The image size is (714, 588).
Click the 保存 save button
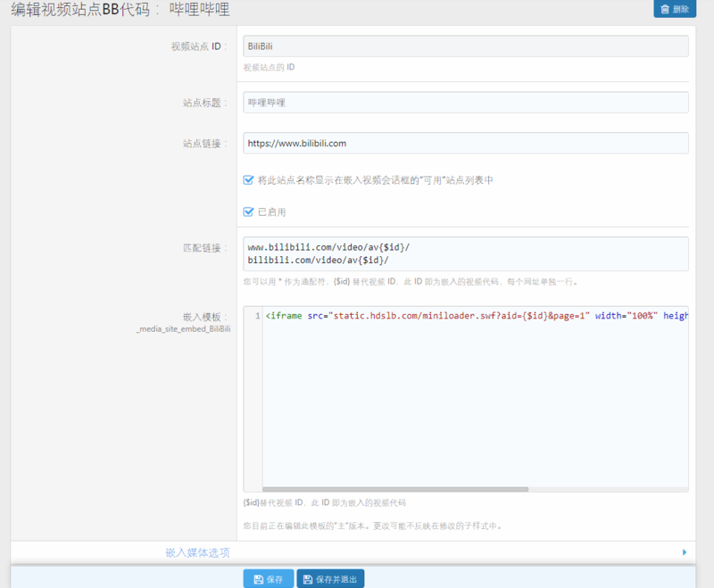[x=269, y=579]
